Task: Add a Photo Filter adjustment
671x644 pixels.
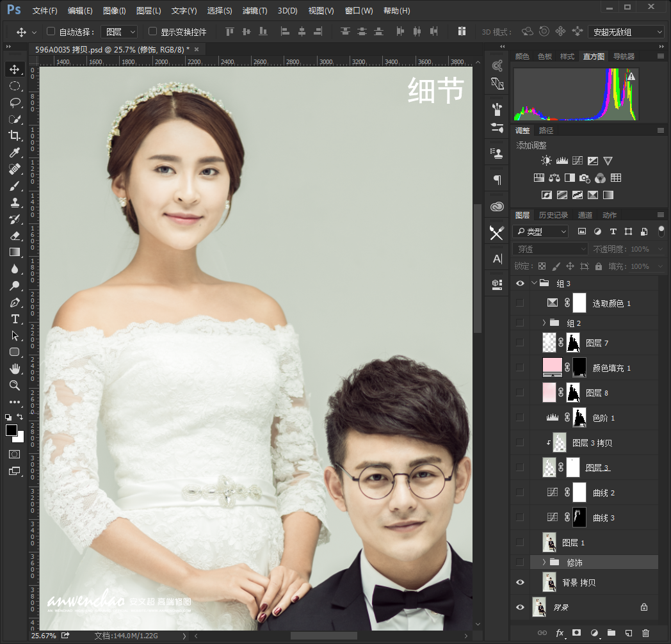Action: [585, 178]
